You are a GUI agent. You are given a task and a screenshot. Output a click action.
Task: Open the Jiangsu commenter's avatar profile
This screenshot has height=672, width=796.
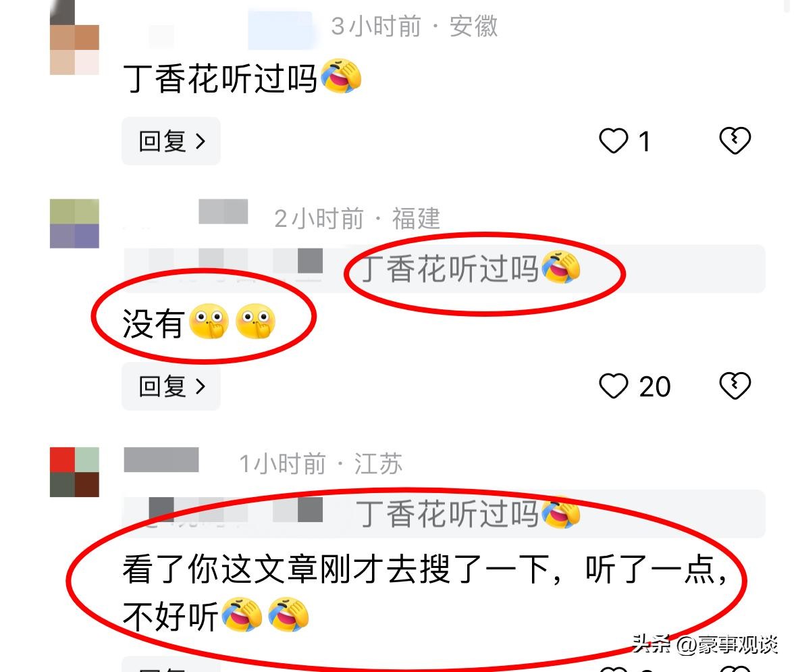[x=75, y=472]
